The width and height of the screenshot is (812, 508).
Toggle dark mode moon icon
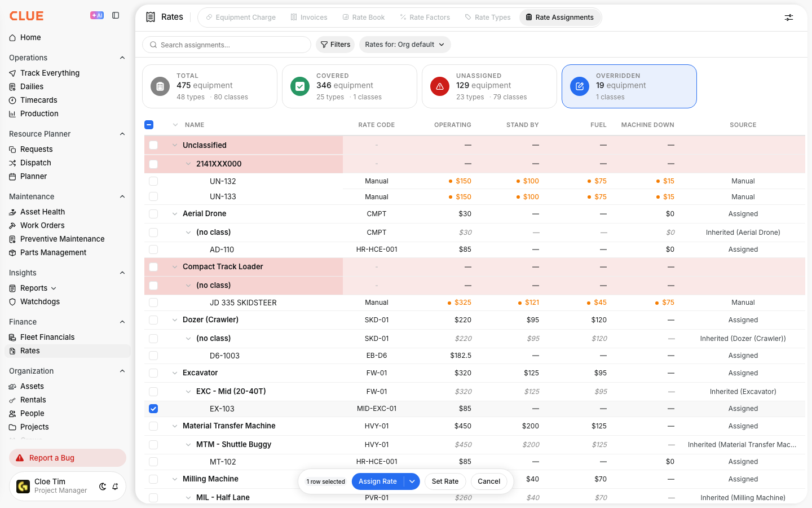pyautogui.click(x=103, y=486)
